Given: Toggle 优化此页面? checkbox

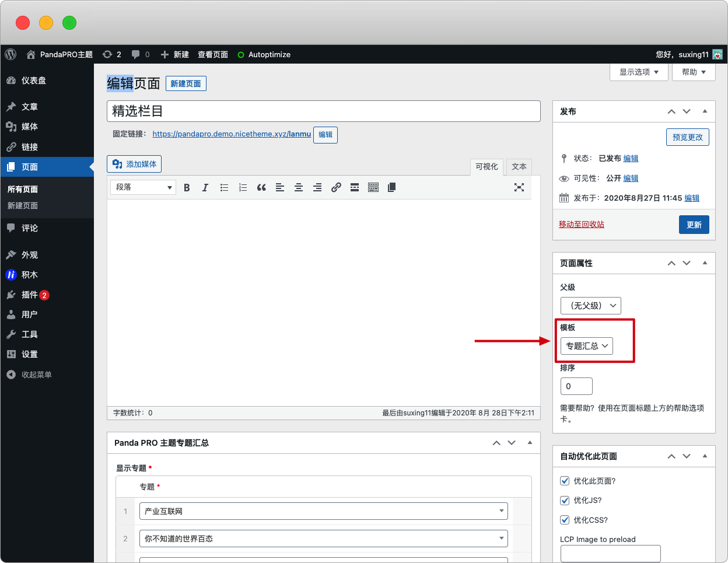Looking at the screenshot, I should [x=565, y=481].
